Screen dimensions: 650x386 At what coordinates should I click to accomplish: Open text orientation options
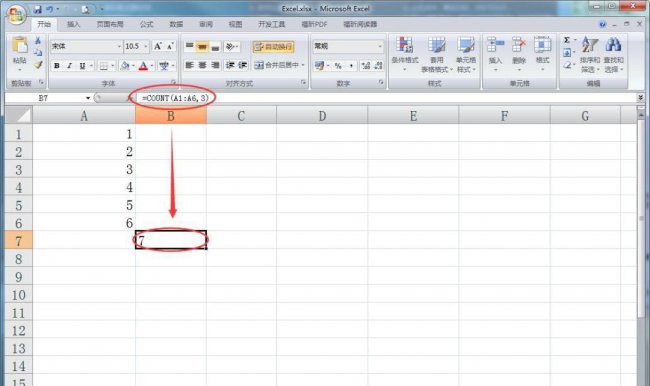point(231,46)
